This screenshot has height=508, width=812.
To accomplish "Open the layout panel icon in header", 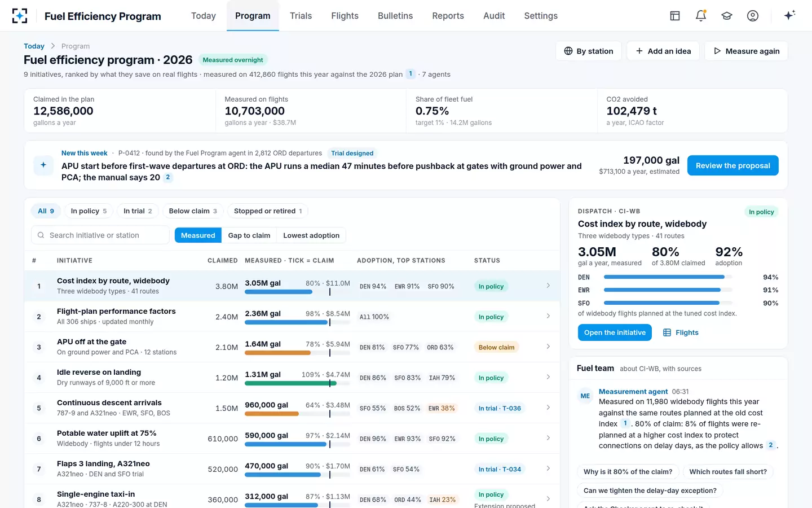I will tap(675, 16).
